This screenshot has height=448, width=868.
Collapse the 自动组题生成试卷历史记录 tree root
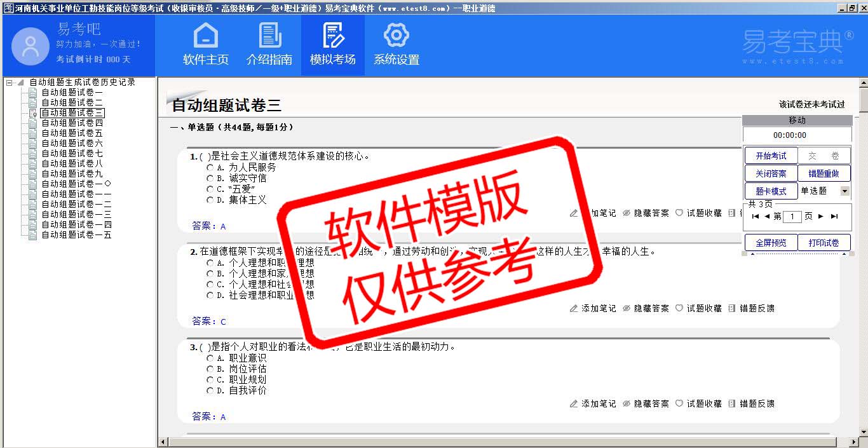9,83
